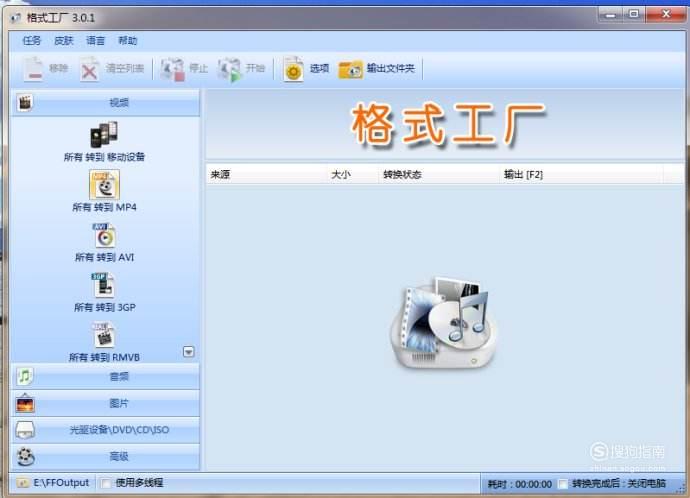Image resolution: width=690 pixels, height=498 pixels.
Task: Close the 格式工厂 window
Action: 666,15
